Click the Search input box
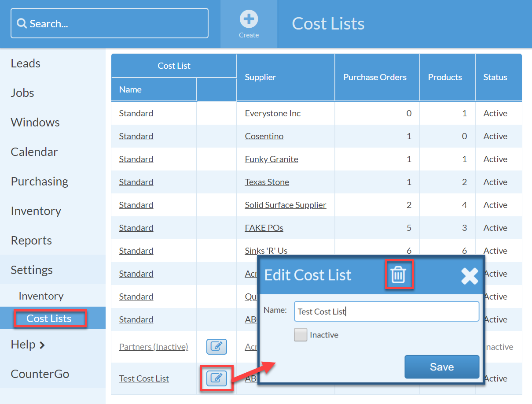 [x=109, y=23]
